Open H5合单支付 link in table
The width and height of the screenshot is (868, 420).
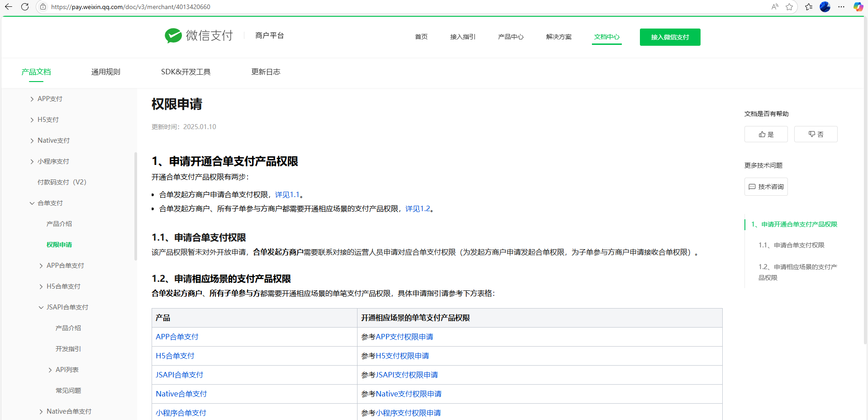pos(175,356)
